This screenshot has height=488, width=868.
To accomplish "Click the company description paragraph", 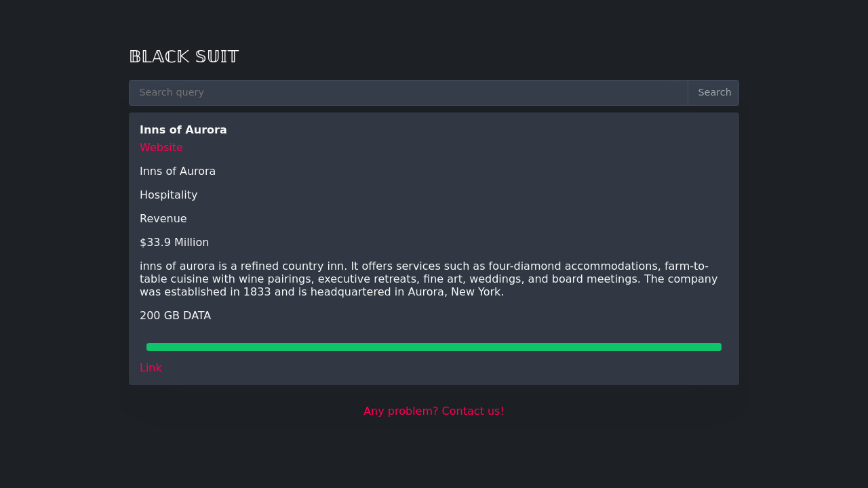I will (x=429, y=279).
